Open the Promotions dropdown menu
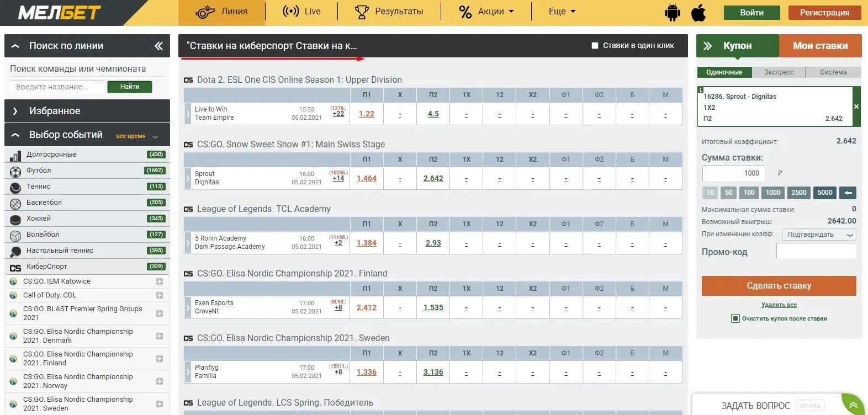 (486, 12)
